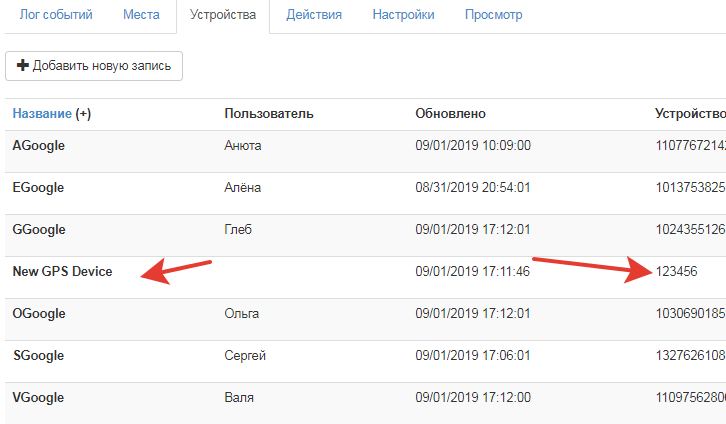Click the timestamp 08/31/2019 20:54:01
This screenshot has height=424, width=726.
pyautogui.click(x=473, y=187)
